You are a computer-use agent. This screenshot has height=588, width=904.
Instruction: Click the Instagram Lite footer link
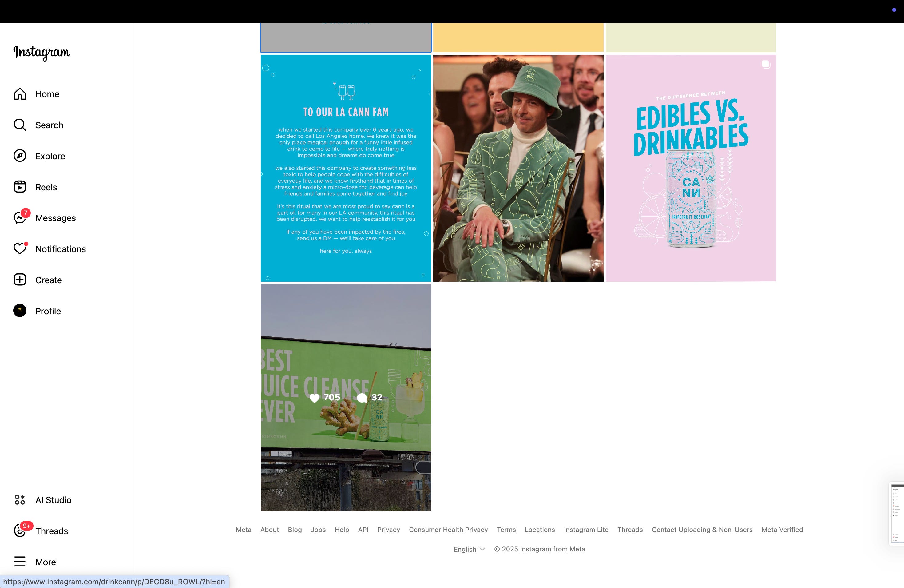[586, 530]
